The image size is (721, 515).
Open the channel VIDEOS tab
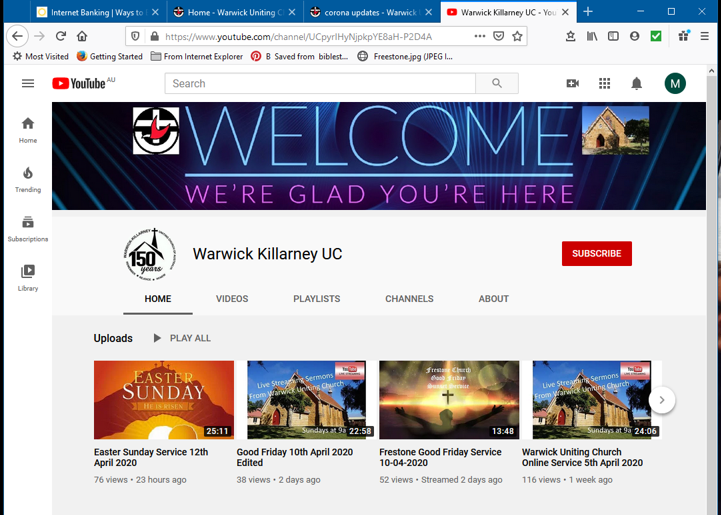(232, 299)
